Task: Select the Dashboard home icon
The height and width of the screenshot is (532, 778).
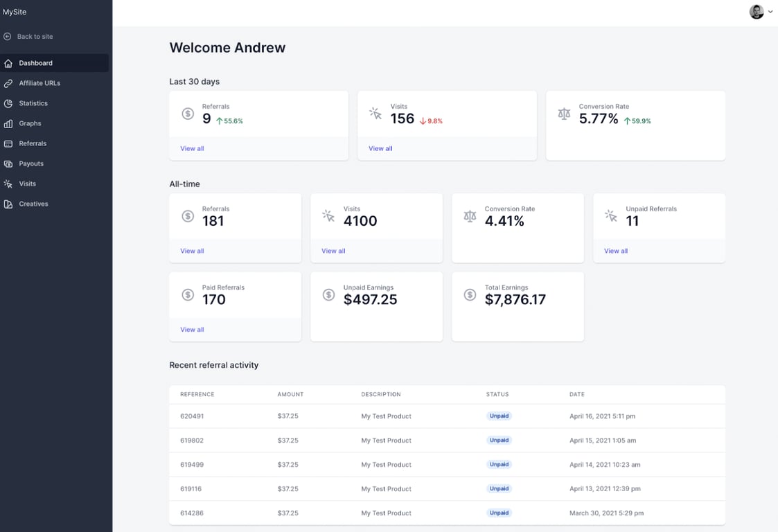Action: click(8, 62)
